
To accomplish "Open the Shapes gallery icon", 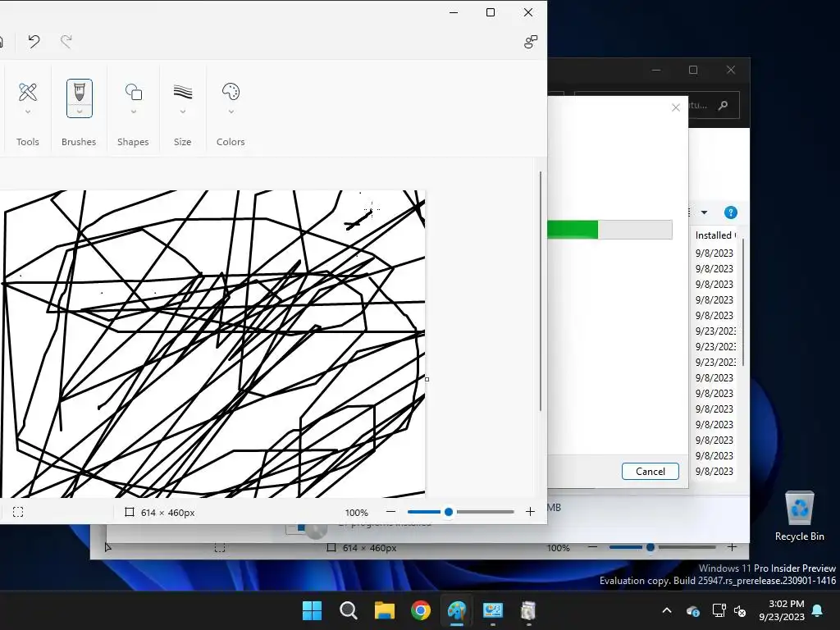I will [134, 92].
